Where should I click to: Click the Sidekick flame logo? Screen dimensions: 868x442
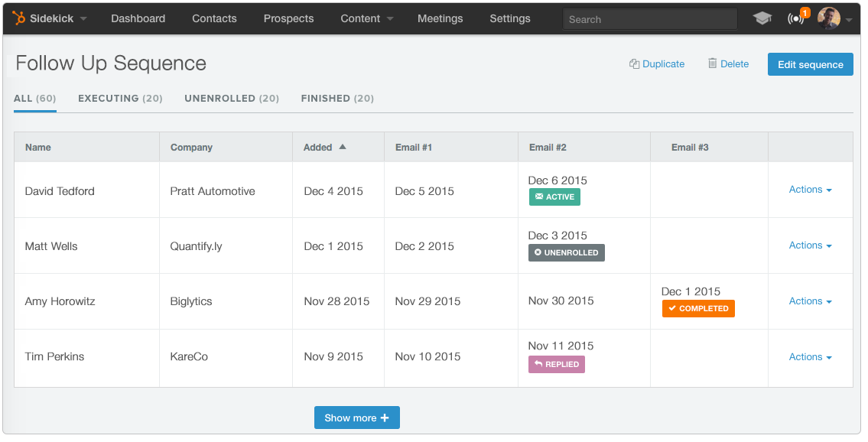19,18
